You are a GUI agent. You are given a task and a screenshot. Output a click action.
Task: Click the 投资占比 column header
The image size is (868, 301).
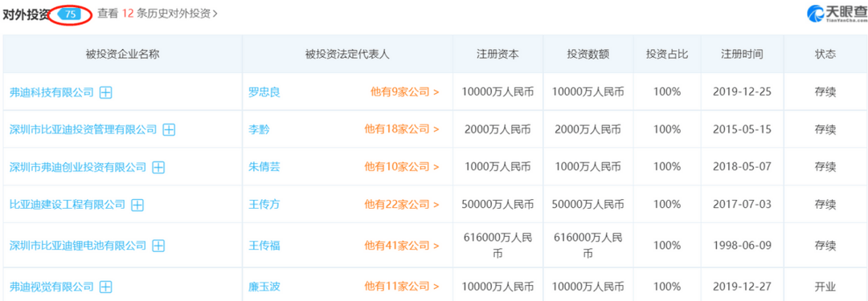666,55
